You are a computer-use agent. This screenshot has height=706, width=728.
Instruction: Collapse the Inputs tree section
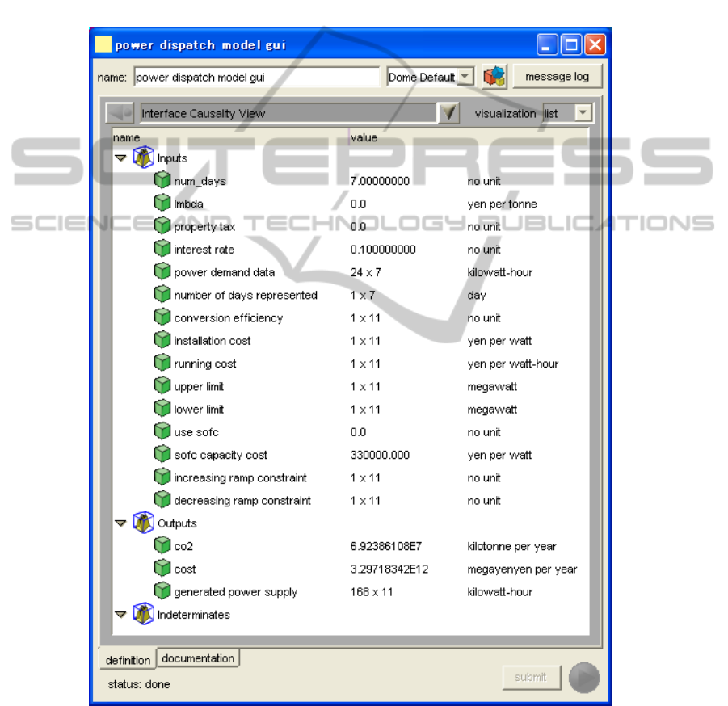[x=120, y=159]
